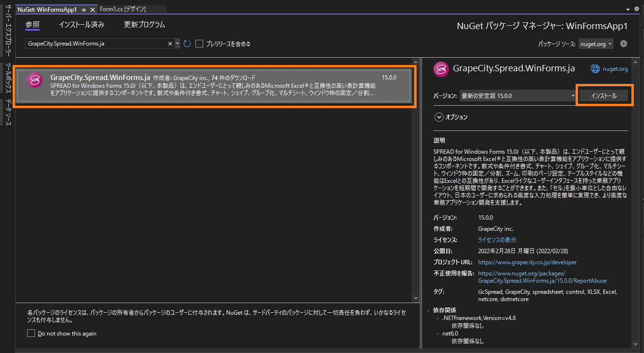Viewport: 644px width, 353px height.
Task: Toggle プレリリースを含める checkbox
Action: [x=199, y=44]
